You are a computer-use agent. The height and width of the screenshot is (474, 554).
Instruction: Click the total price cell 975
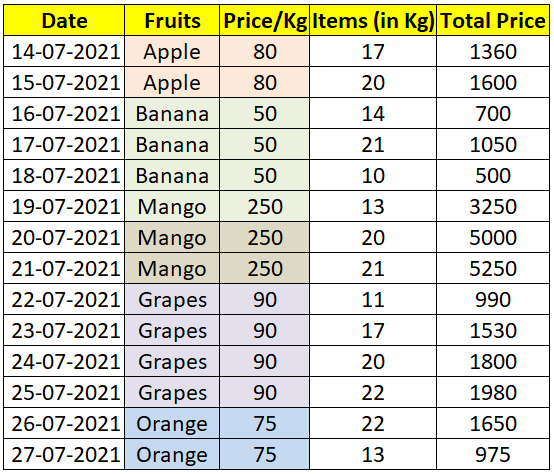click(x=493, y=455)
